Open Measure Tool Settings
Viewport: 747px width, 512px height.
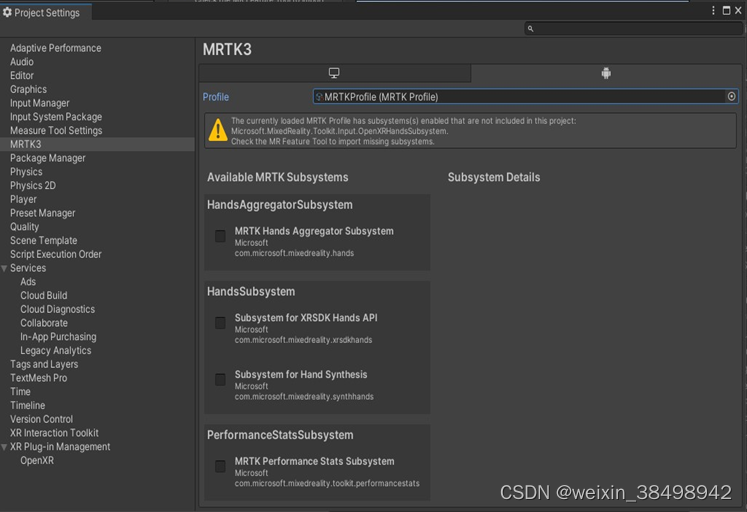tap(56, 131)
